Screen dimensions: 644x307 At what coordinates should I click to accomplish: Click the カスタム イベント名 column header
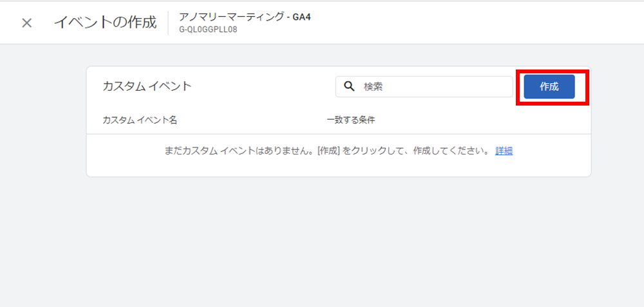click(140, 120)
